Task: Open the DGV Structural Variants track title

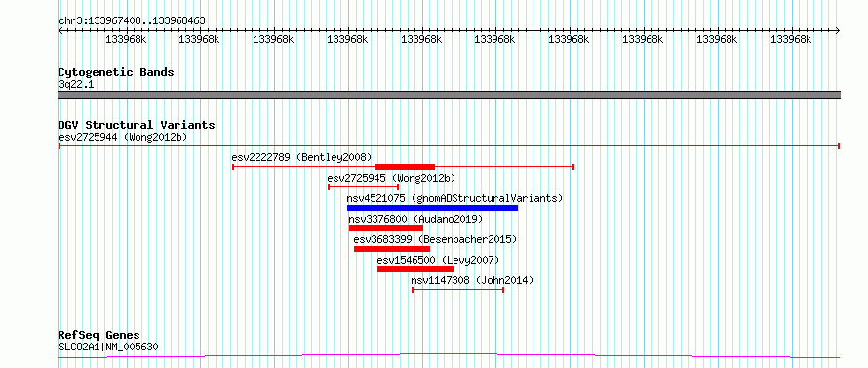Action: [x=137, y=125]
